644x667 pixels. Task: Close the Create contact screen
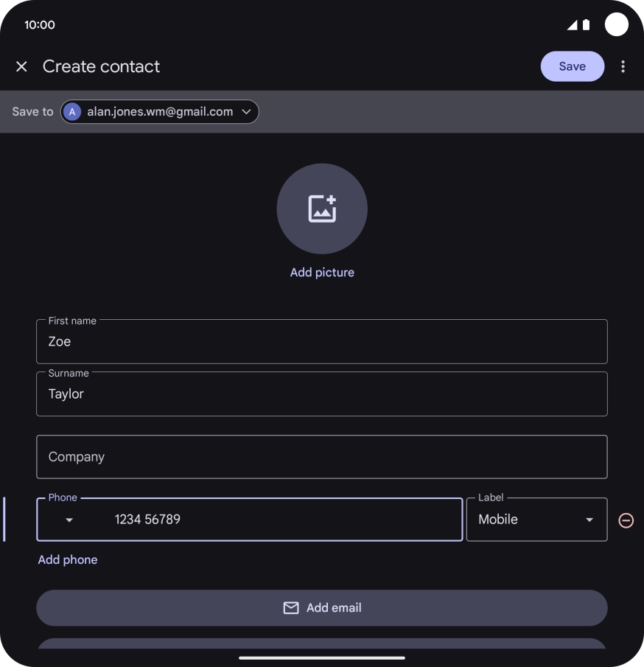[x=21, y=66]
